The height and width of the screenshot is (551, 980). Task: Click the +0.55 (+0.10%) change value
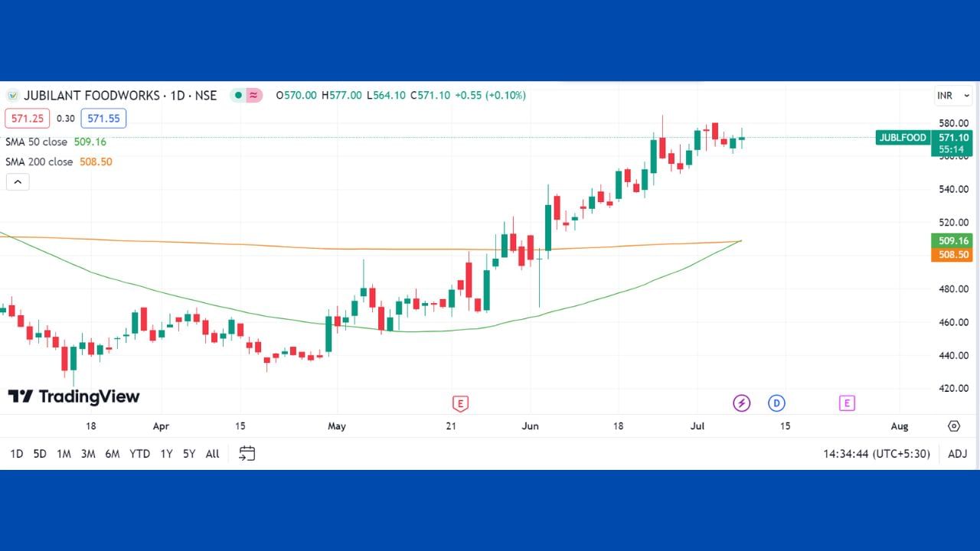pyautogui.click(x=490, y=96)
